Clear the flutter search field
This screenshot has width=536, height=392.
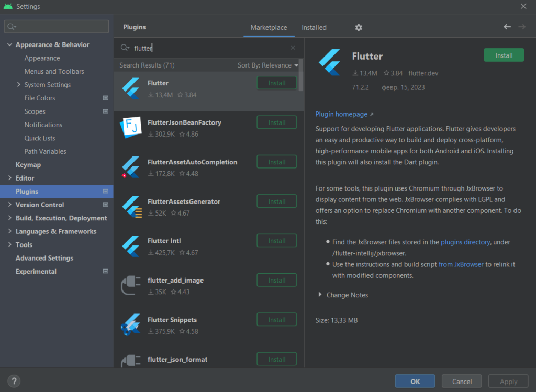293,47
